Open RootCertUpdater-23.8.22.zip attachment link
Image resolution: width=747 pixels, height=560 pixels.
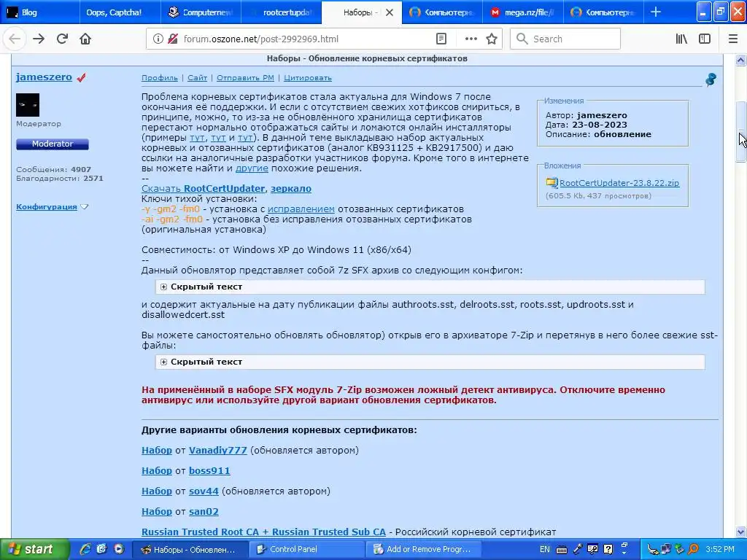click(619, 183)
